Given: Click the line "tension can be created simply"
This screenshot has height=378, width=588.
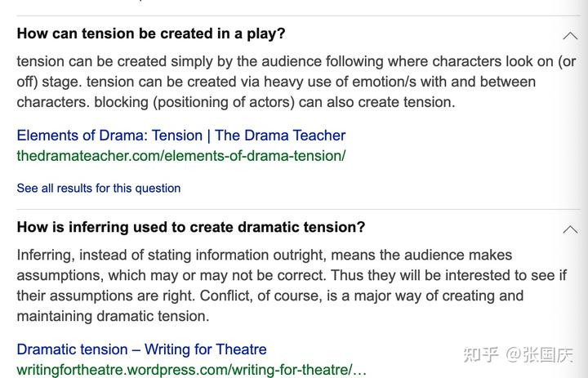Looking at the screenshot, I should point(296,62).
